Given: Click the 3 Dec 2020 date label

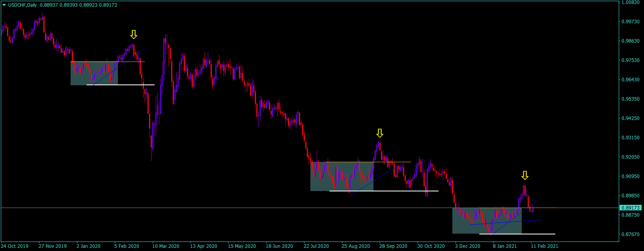Looking at the screenshot, I should 468,246.
